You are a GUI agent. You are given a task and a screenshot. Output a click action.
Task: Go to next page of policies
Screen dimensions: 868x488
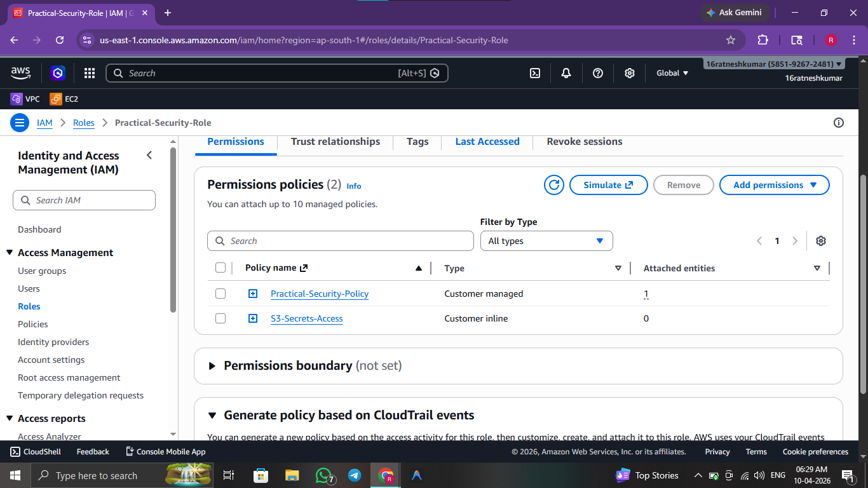click(795, 241)
